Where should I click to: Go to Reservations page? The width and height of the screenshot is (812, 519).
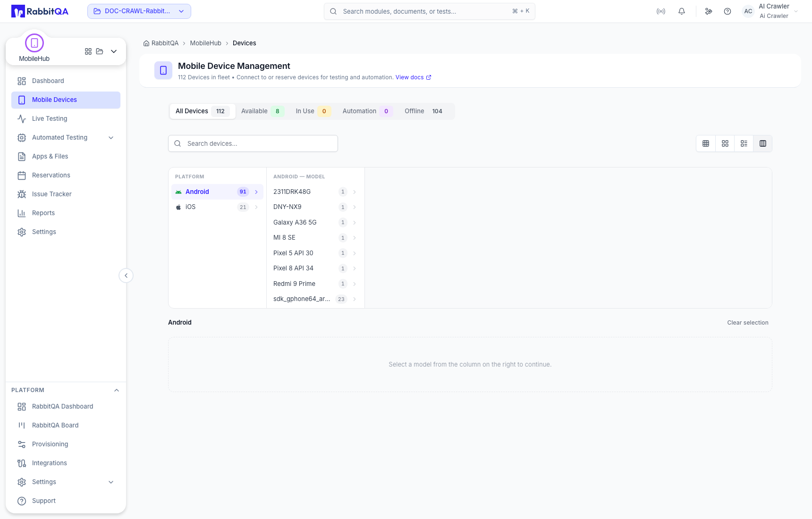pos(66,176)
